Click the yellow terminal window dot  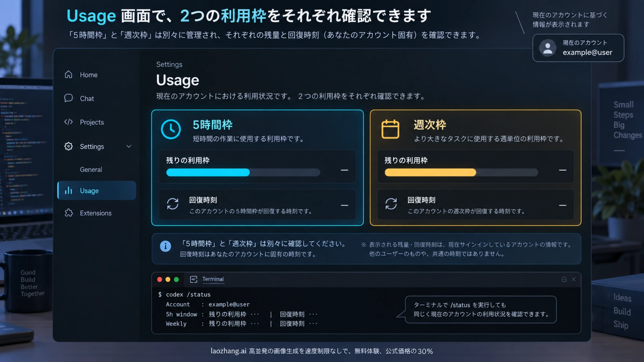pyautogui.click(x=168, y=279)
